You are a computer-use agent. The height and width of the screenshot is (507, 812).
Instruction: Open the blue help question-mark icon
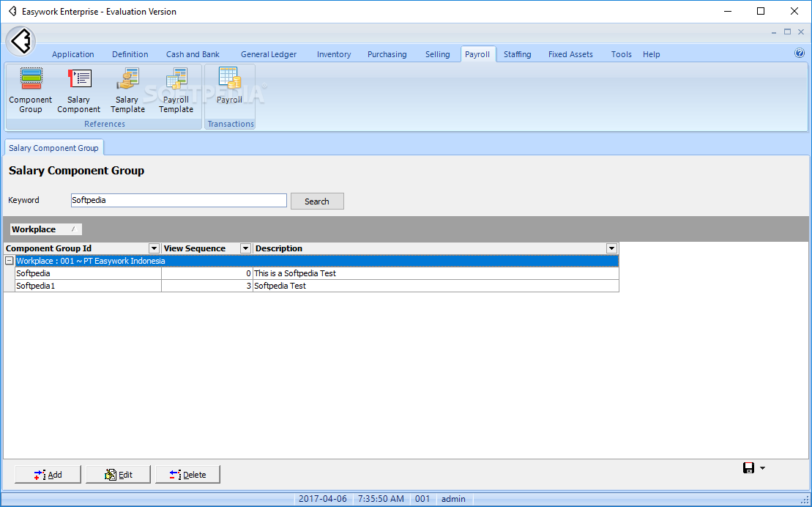pyautogui.click(x=800, y=53)
